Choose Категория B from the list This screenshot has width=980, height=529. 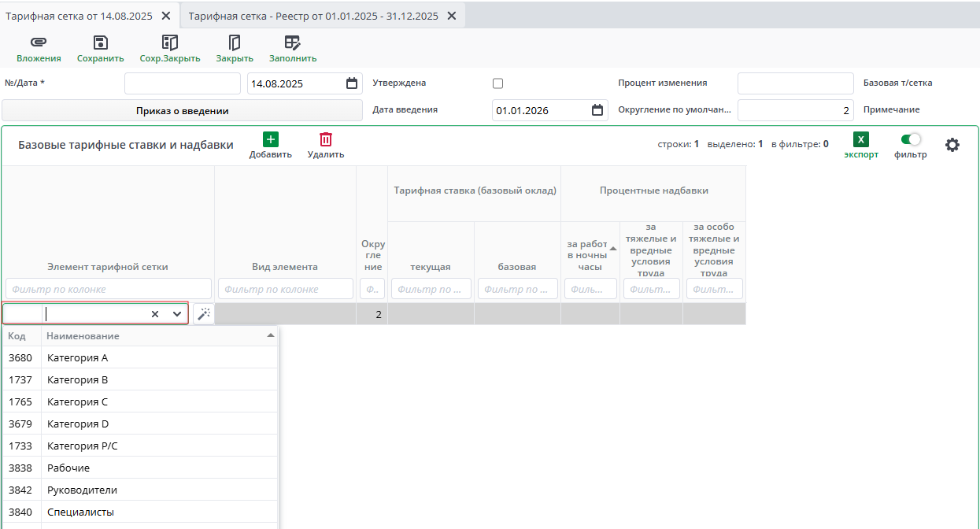140,379
